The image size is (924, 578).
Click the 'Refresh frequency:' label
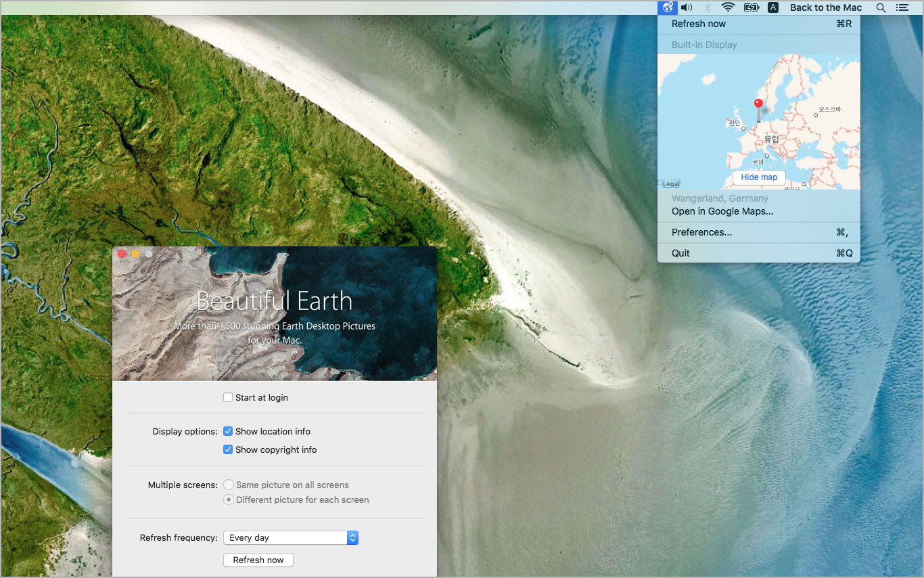tap(179, 537)
